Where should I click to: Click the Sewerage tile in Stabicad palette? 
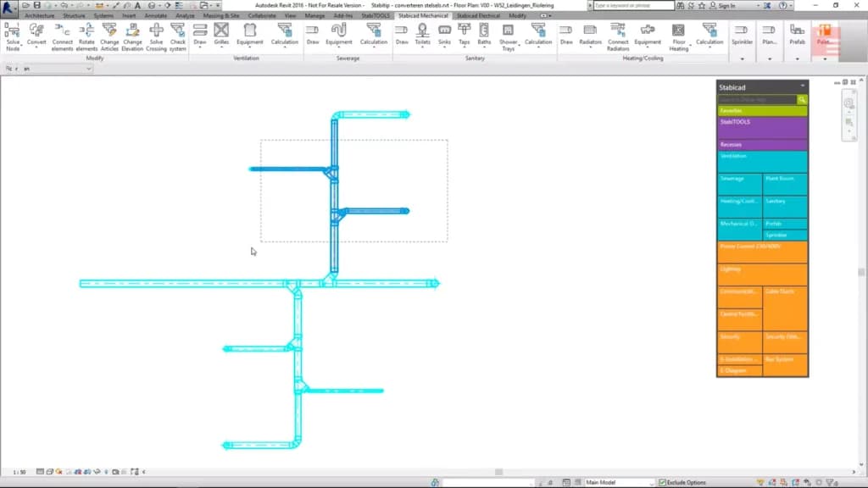[x=739, y=184]
